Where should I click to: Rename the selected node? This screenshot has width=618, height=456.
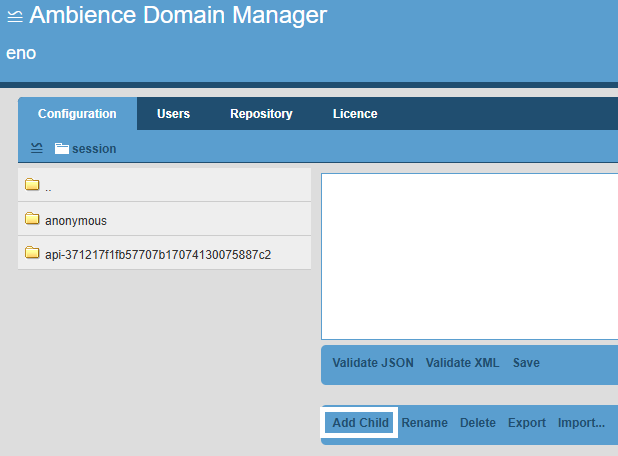coord(424,422)
